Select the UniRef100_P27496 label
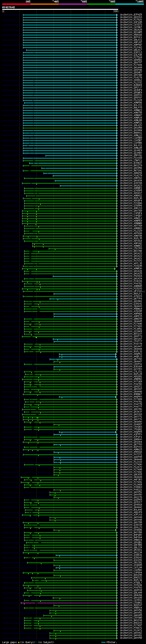 [x=131, y=324]
